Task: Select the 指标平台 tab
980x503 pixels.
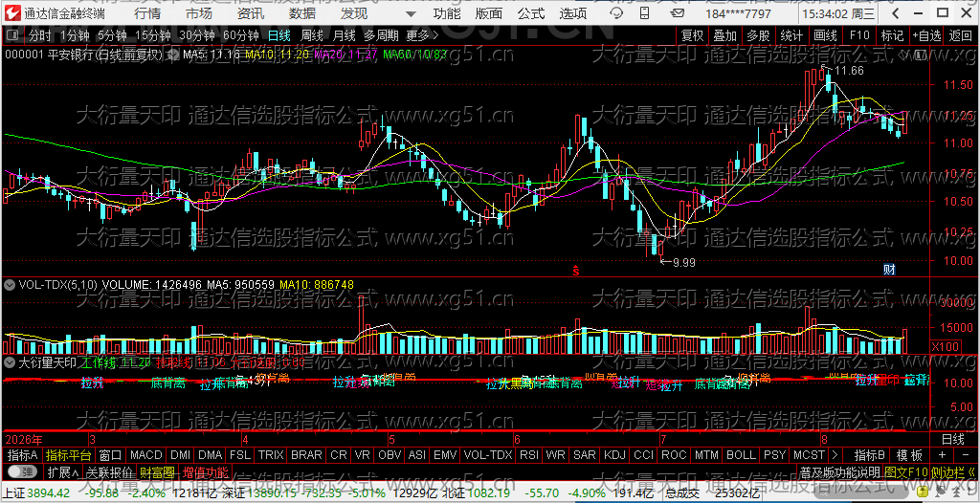Action: pyautogui.click(x=69, y=455)
